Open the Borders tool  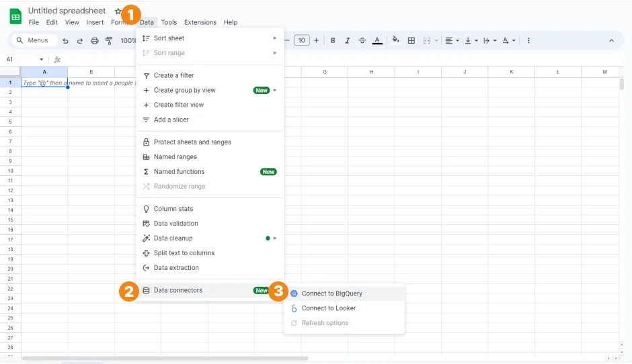tap(411, 40)
